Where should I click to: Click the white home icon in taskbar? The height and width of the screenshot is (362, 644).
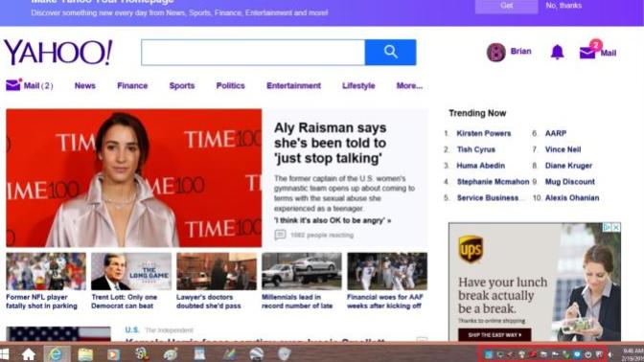29,354
